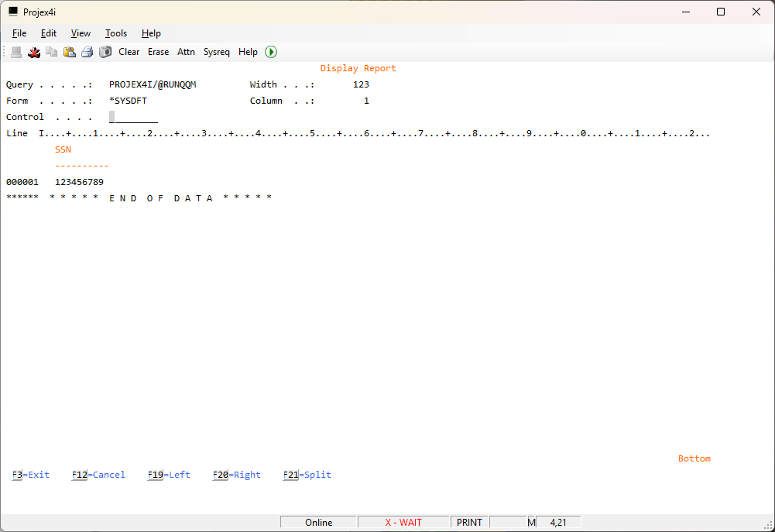
Task: Click the F3=Exit function key
Action: coord(31,475)
